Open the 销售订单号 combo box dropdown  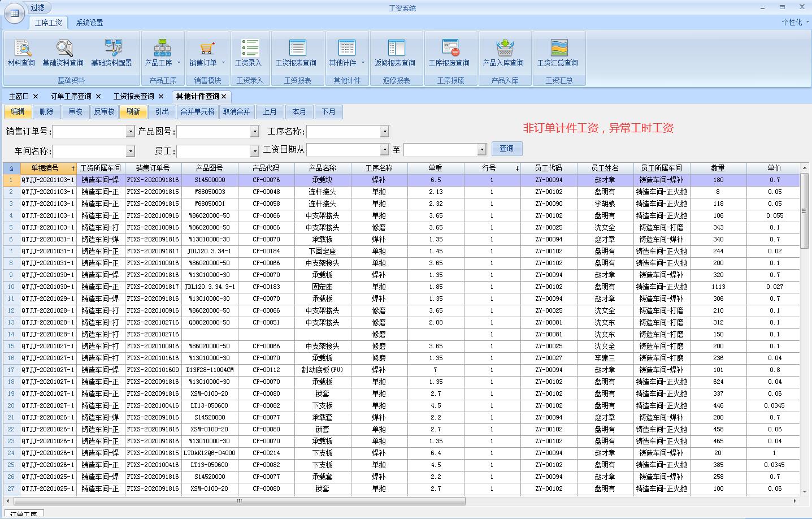coord(131,132)
